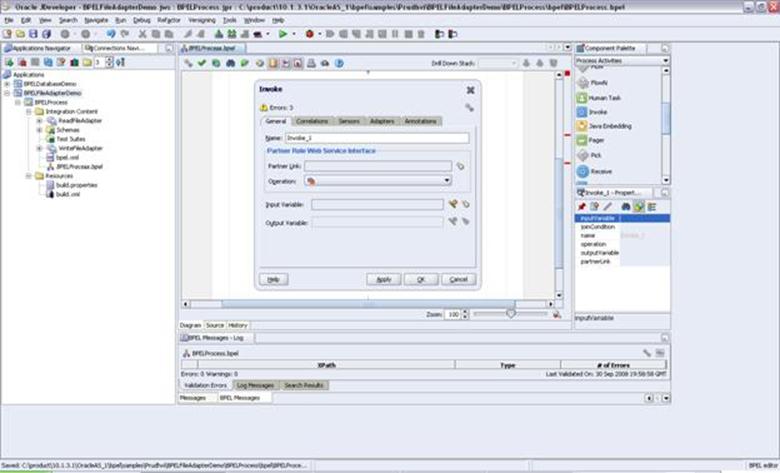Screen dimensions: 780x473
Task: Click the editor horizontal scrollbar
Action: tap(368, 304)
